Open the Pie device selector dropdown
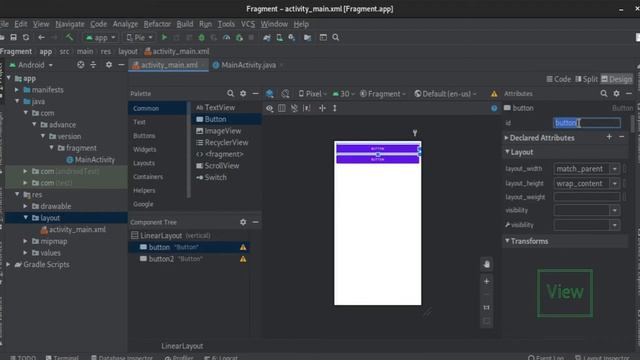The height and width of the screenshot is (360, 640). pos(139,38)
